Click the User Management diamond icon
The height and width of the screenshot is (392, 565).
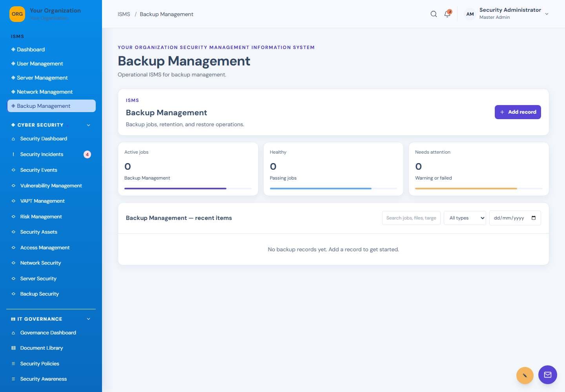(13, 64)
